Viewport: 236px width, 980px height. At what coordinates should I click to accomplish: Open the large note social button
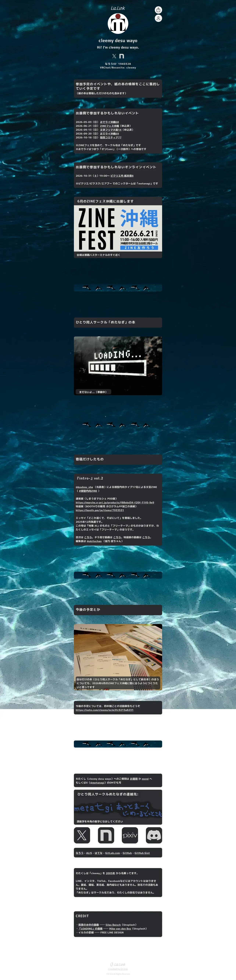(106, 836)
